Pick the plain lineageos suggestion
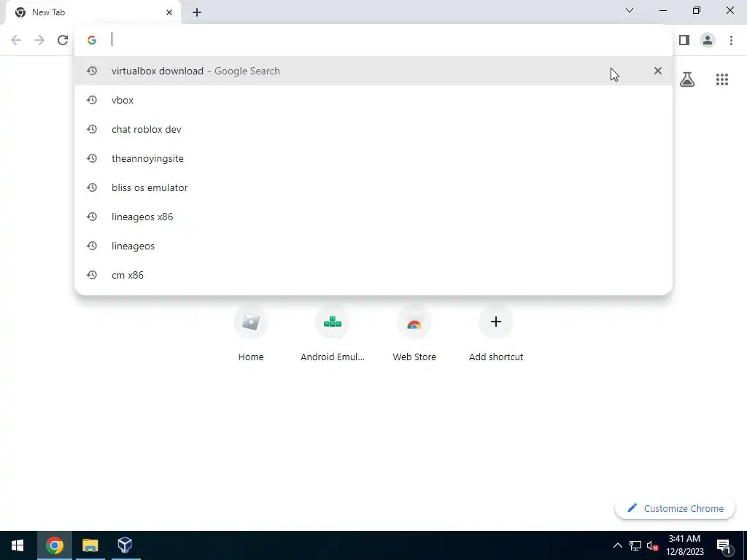Image resolution: width=747 pixels, height=560 pixels. (373, 246)
